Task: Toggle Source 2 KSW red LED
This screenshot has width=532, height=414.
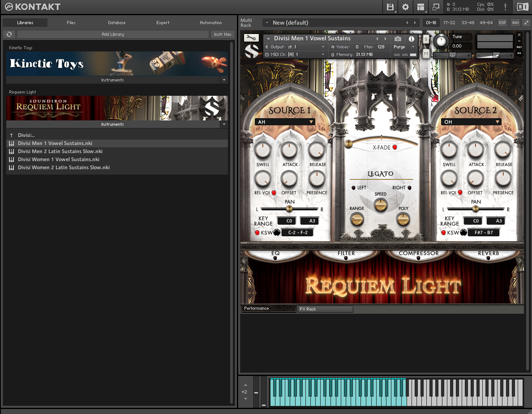Action: pos(443,233)
